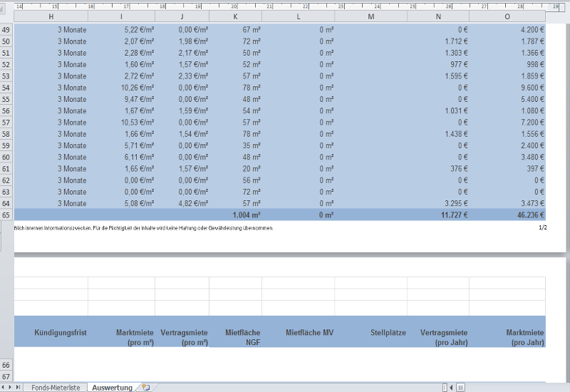570x392 pixels.
Task: Select row 49 via its row header
Action: (x=6, y=30)
